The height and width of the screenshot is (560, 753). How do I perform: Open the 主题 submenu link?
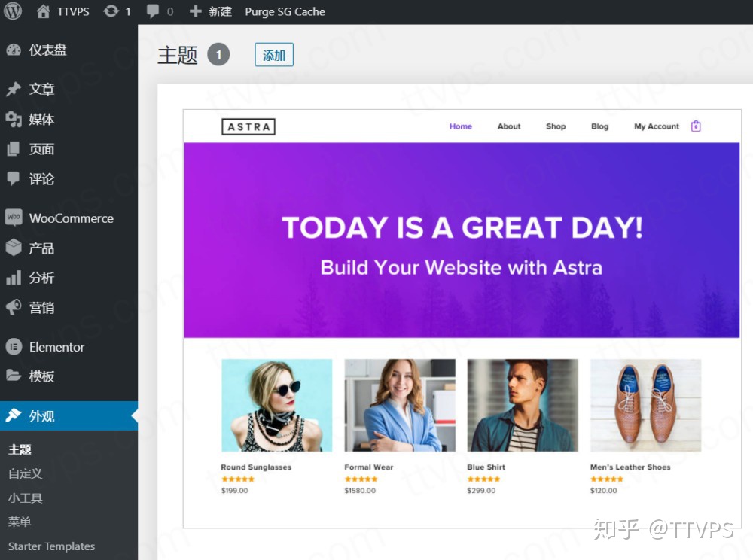20,449
